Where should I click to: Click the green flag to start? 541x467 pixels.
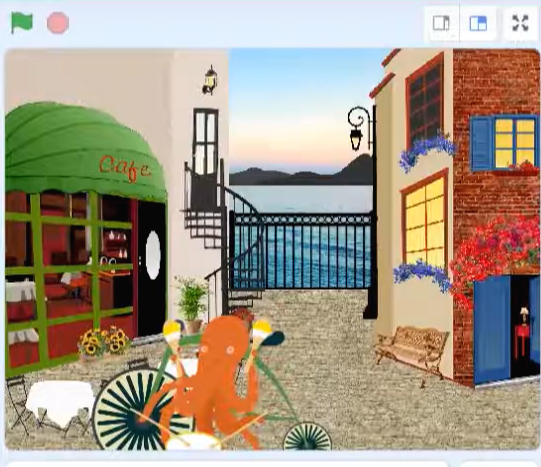coord(22,23)
